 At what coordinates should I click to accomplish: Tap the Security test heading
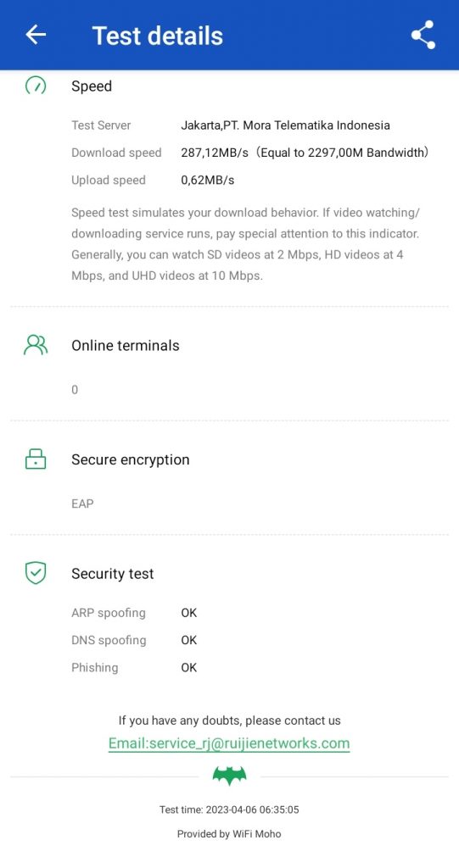click(x=113, y=574)
